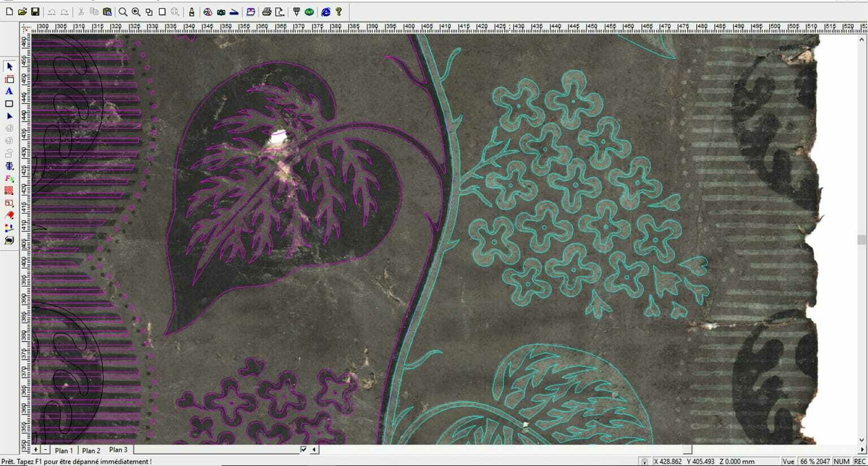Image resolution: width=868 pixels, height=466 pixels.
Task: Open the Internet Explorer globe icon
Action: [x=325, y=12]
